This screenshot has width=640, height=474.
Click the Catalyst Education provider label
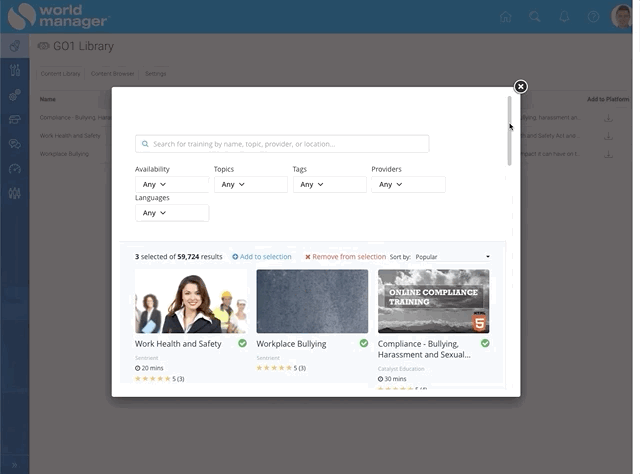(401, 369)
